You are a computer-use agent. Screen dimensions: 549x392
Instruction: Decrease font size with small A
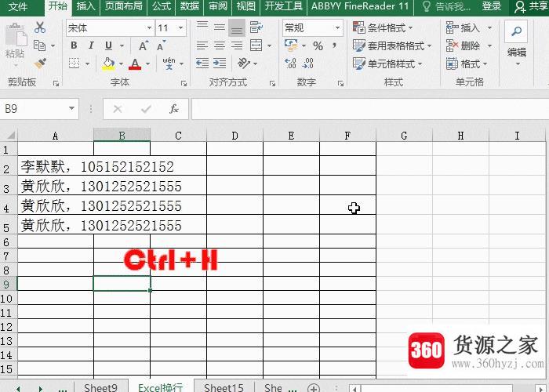[161, 45]
